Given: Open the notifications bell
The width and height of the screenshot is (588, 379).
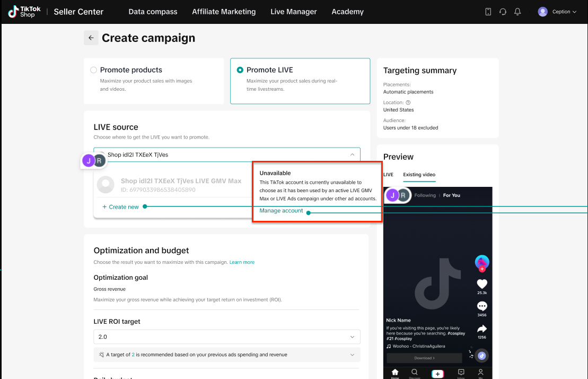Looking at the screenshot, I should coord(517,12).
